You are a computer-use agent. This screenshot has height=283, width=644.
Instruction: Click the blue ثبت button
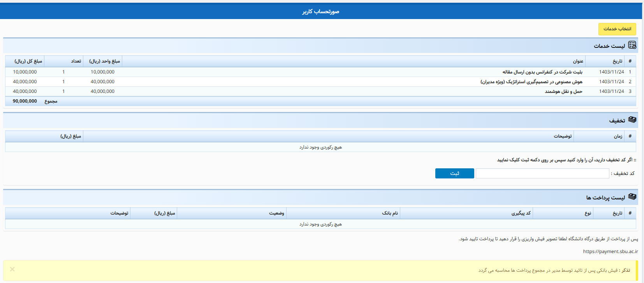click(454, 173)
